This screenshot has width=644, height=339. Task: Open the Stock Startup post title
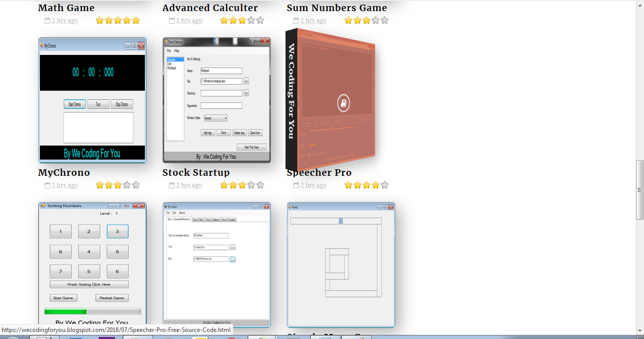[x=196, y=172]
